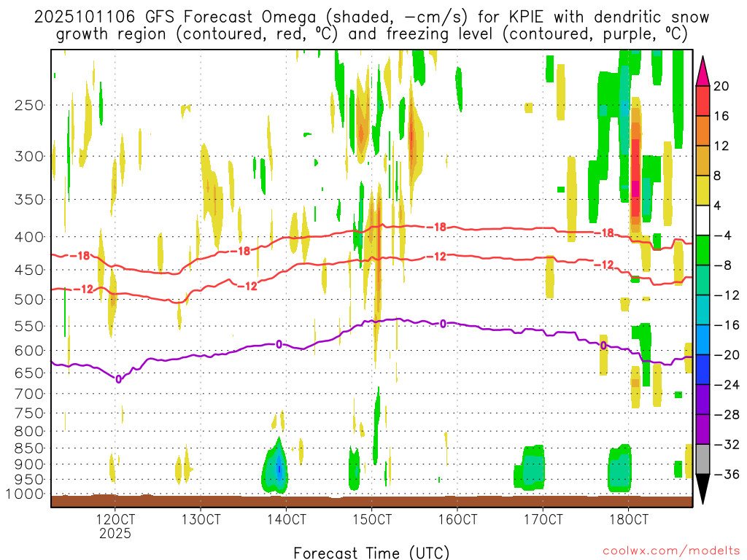Image resolution: width=747 pixels, height=560 pixels.
Task: Click the pink upper arrow cap of colorbar
Action: click(703, 72)
